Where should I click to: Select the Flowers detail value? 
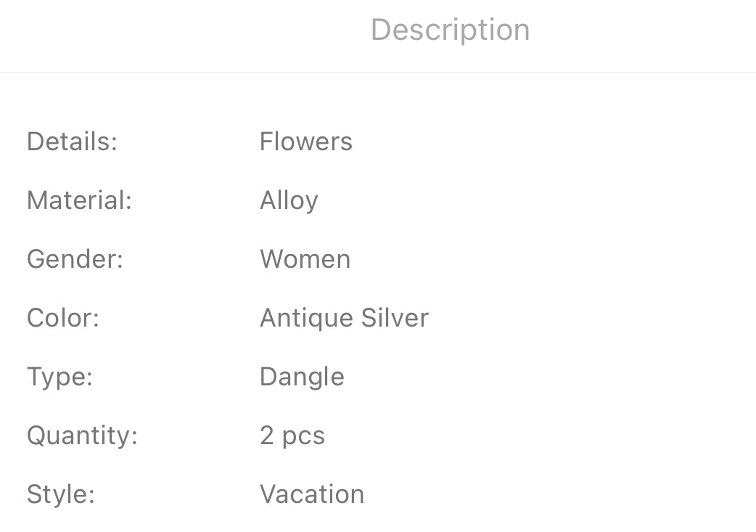tap(305, 142)
